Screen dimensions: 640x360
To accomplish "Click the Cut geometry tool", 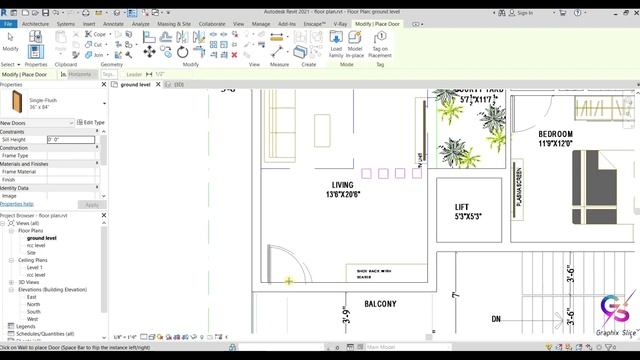I will 94,44.
